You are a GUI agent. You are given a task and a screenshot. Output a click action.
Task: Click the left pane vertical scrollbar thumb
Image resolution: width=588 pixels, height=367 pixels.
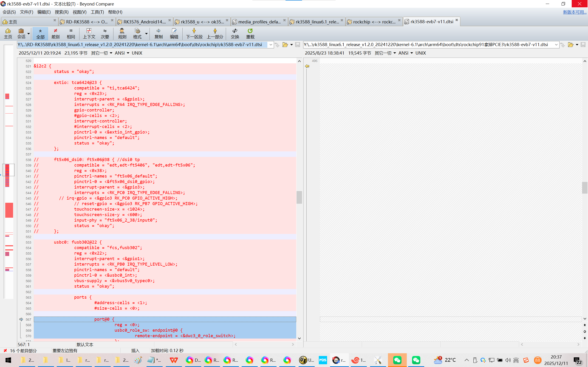point(299,197)
